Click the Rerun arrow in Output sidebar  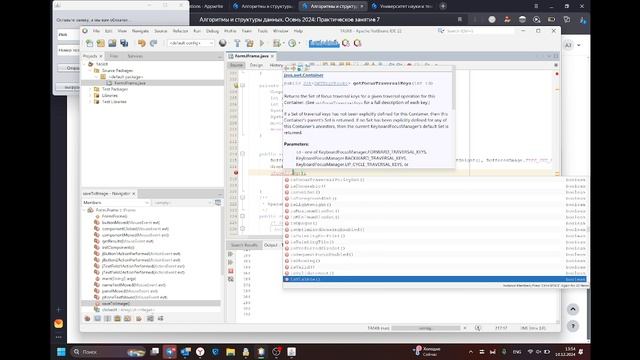(231, 254)
